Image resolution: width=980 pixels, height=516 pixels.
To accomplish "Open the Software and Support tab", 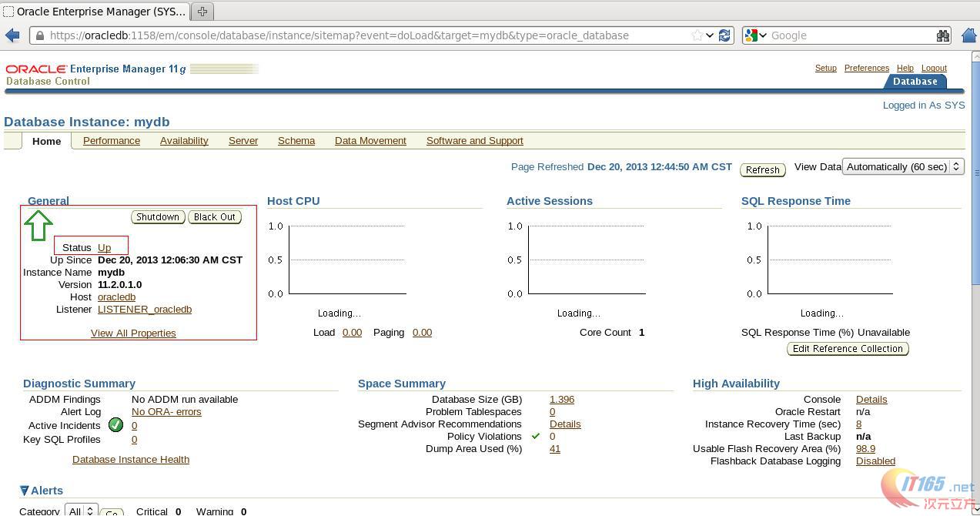I will 475,141.
